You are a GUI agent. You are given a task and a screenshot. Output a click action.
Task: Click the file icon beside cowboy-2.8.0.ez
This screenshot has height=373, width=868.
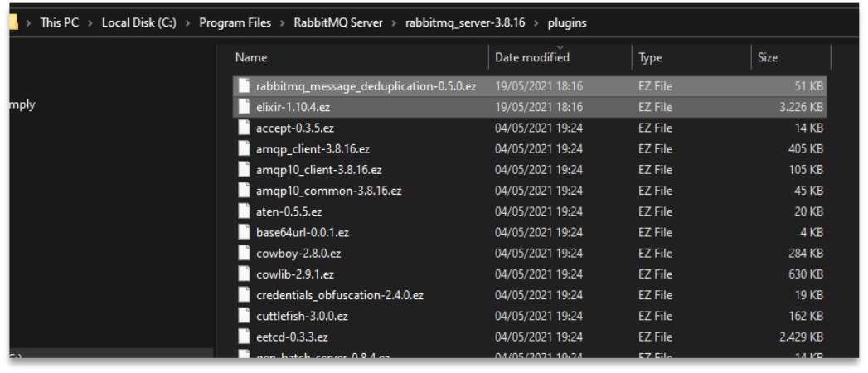pos(244,254)
